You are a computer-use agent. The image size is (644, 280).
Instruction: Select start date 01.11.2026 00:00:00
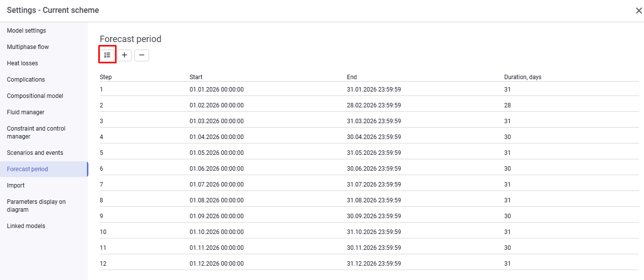click(217, 248)
